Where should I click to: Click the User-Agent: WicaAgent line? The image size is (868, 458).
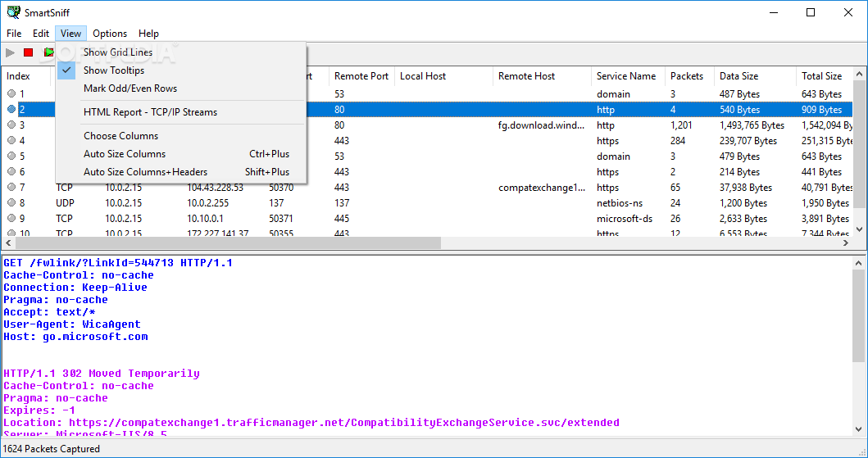[x=72, y=324]
